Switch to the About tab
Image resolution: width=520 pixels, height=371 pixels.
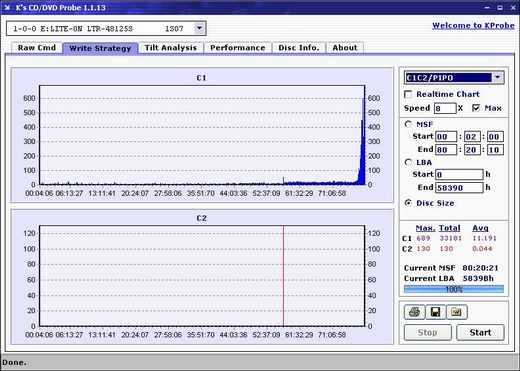(345, 48)
